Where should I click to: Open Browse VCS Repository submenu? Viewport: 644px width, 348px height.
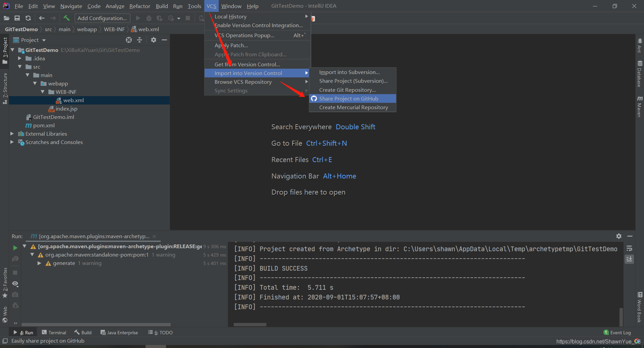(x=258, y=82)
